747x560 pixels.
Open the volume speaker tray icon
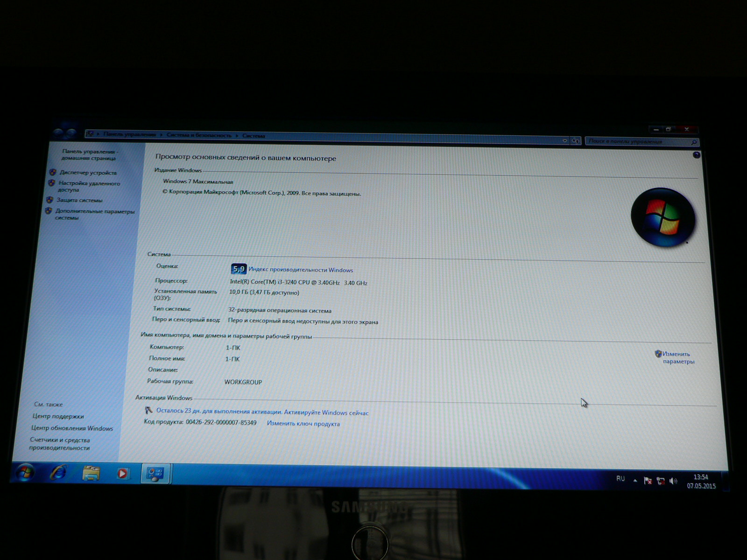pyautogui.click(x=673, y=481)
